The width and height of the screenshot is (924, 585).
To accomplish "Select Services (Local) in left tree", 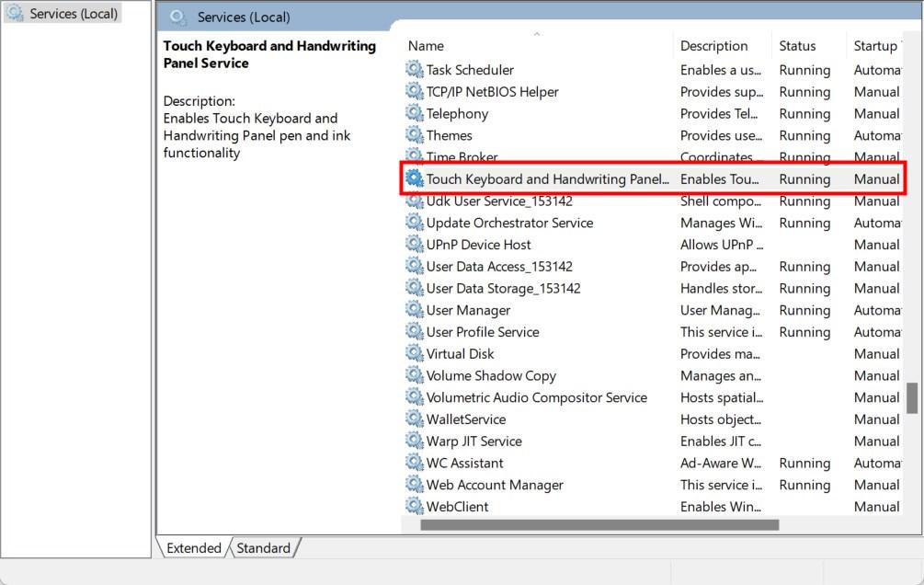I will click(x=73, y=14).
